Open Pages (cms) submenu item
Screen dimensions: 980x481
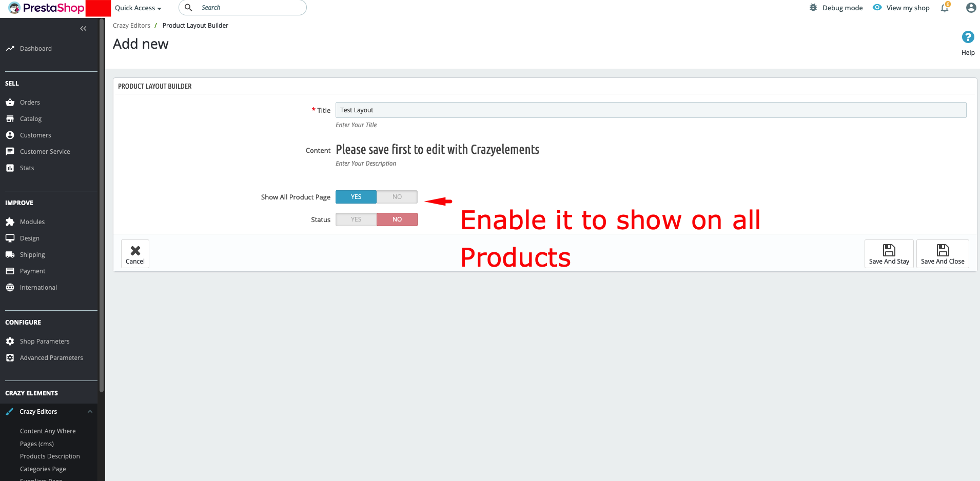click(x=37, y=444)
